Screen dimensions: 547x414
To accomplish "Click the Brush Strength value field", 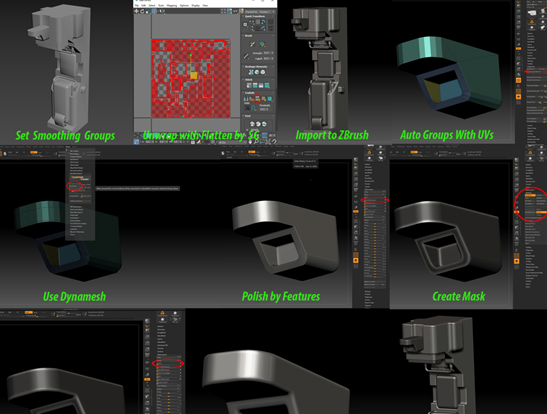I will [268, 53].
